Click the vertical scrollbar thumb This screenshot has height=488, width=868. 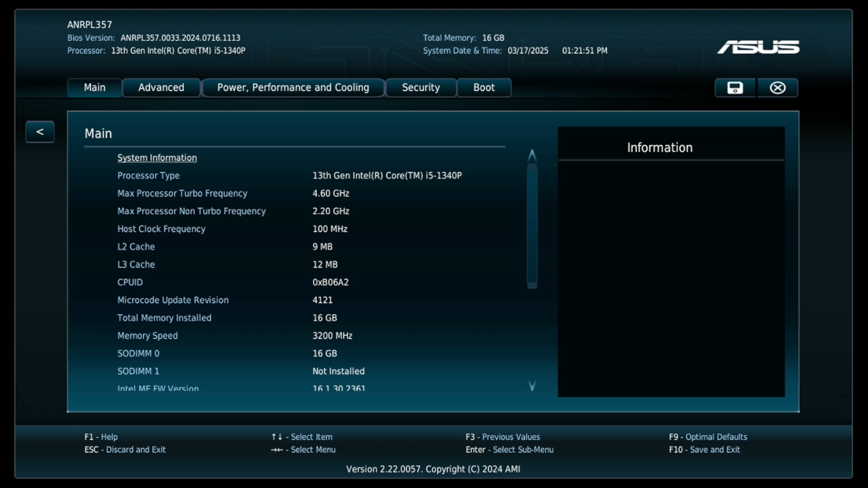click(x=532, y=226)
